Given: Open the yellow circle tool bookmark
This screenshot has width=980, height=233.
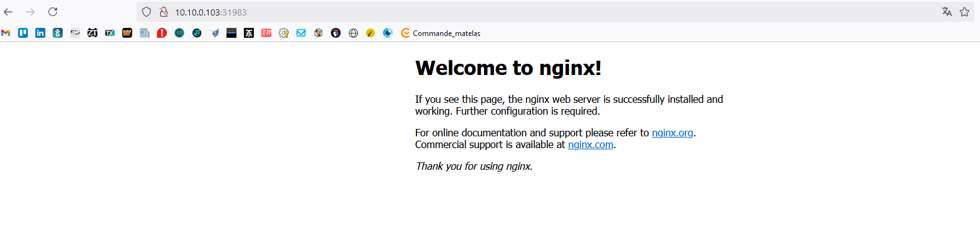Looking at the screenshot, I should 371,33.
